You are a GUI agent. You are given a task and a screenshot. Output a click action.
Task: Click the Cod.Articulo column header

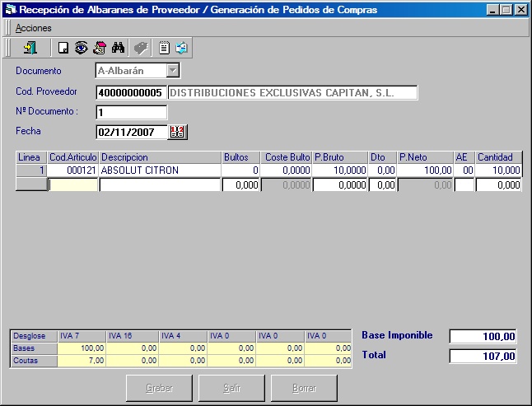[73, 157]
